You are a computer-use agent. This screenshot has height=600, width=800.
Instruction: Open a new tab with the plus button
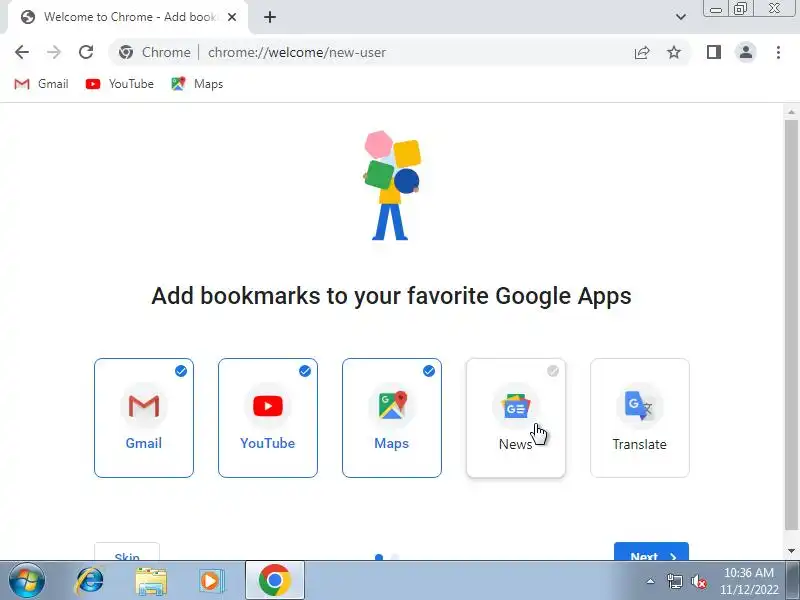point(270,17)
